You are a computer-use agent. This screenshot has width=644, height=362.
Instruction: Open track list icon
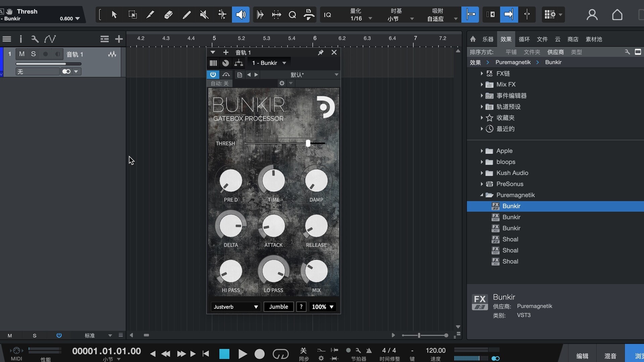(x=7, y=39)
